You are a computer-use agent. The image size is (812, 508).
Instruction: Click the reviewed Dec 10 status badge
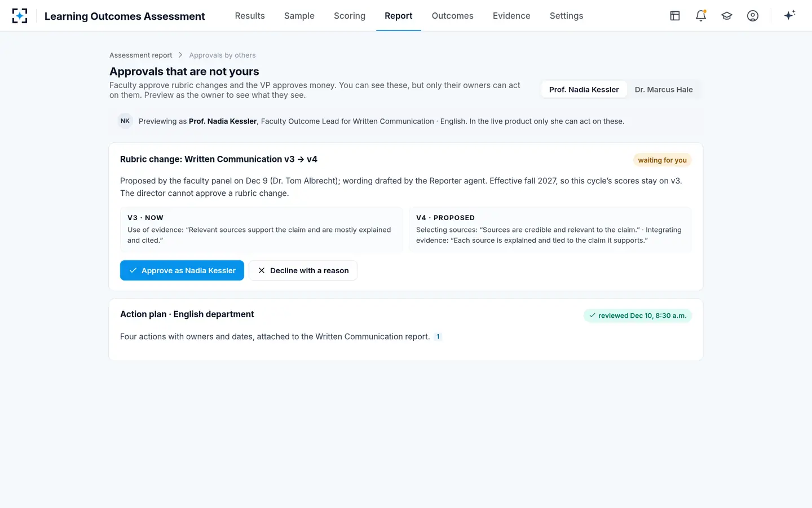pos(638,316)
